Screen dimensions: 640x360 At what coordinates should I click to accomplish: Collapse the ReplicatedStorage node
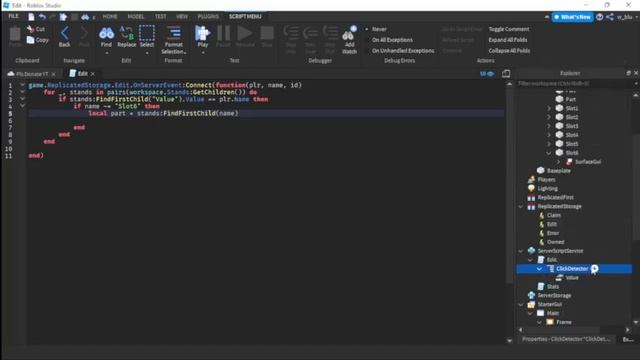521,207
